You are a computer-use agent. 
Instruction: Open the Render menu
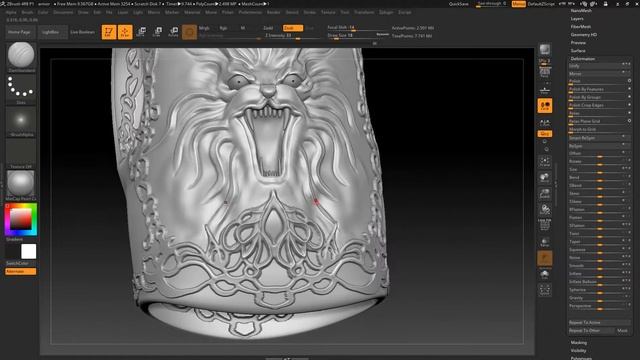click(x=273, y=12)
